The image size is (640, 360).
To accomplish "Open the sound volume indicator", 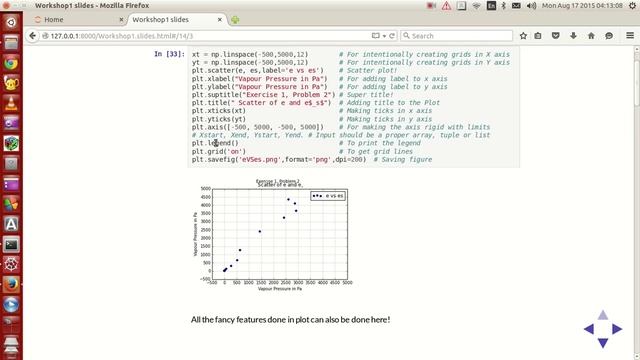I will pyautogui.click(x=531, y=6).
